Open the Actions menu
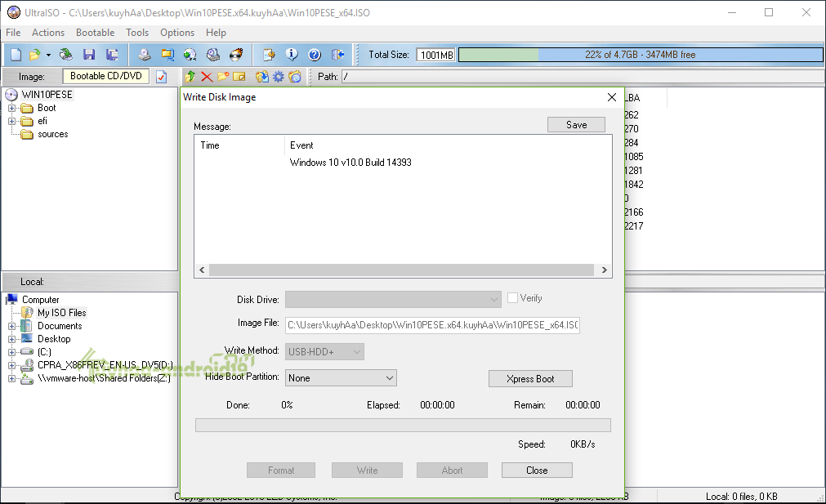 coord(48,33)
